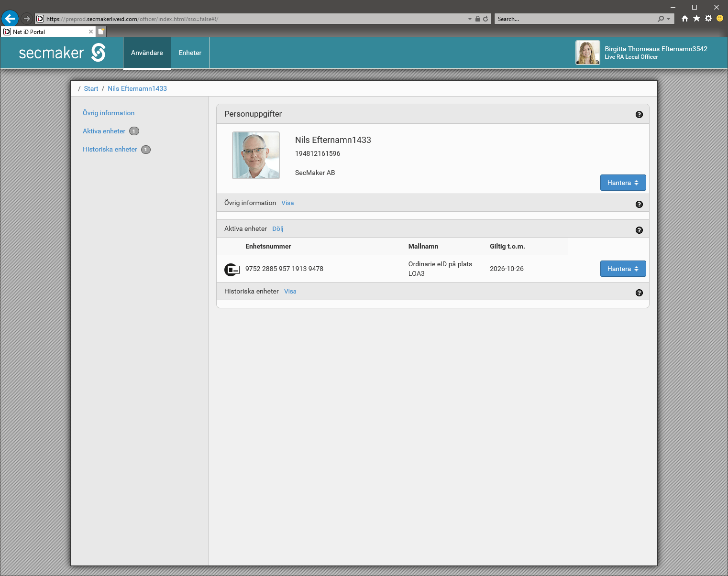Screen dimensions: 728x576
Task: Click help icon in Personuppgifter header
Action: click(x=639, y=114)
